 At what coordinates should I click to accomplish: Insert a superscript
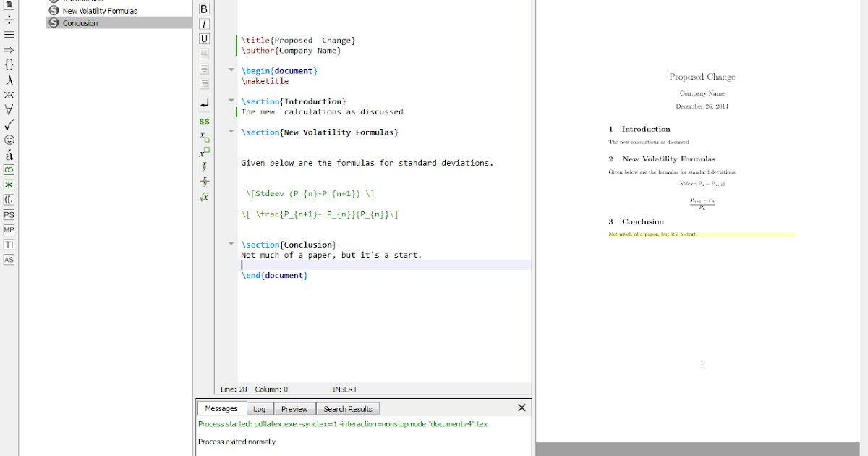point(205,151)
